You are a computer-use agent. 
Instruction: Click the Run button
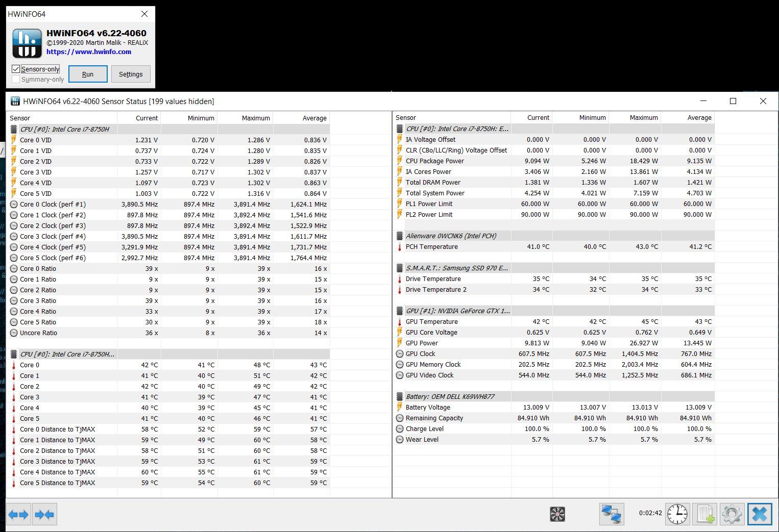tap(88, 74)
